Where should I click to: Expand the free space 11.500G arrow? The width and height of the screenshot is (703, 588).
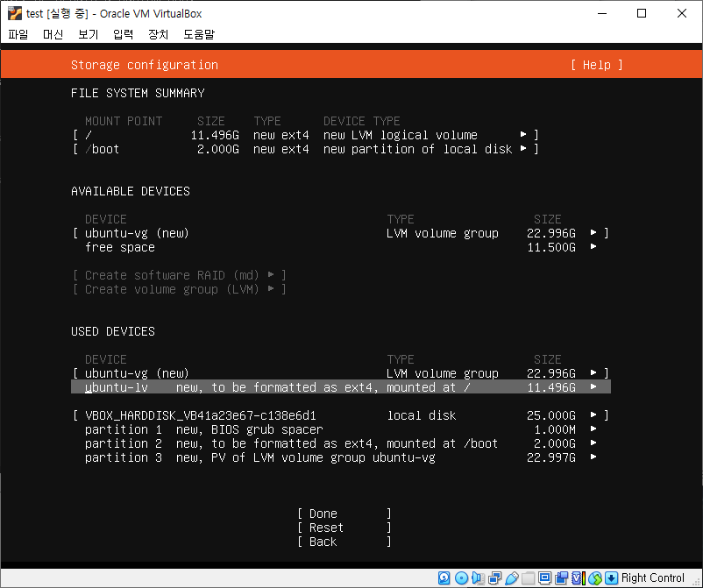coord(593,246)
